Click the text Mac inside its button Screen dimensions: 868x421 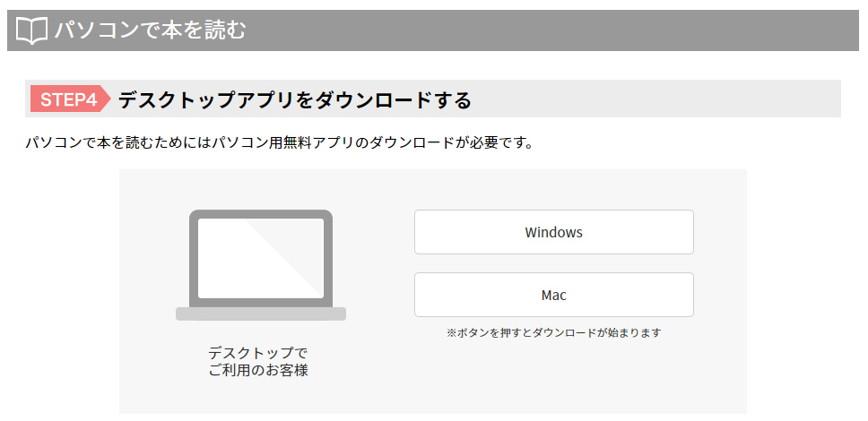pos(553,295)
